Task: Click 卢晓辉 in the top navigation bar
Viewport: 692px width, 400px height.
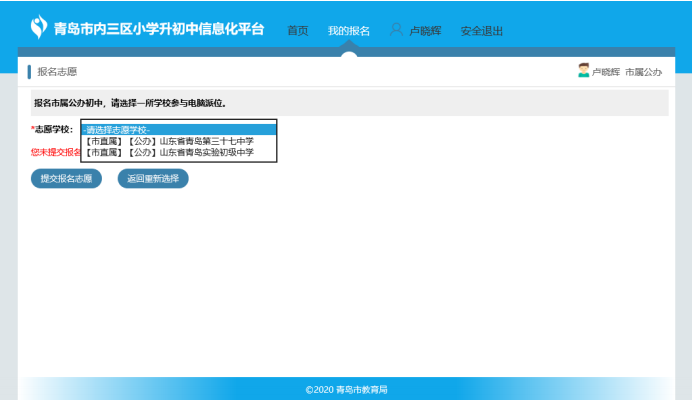Action: click(x=427, y=31)
